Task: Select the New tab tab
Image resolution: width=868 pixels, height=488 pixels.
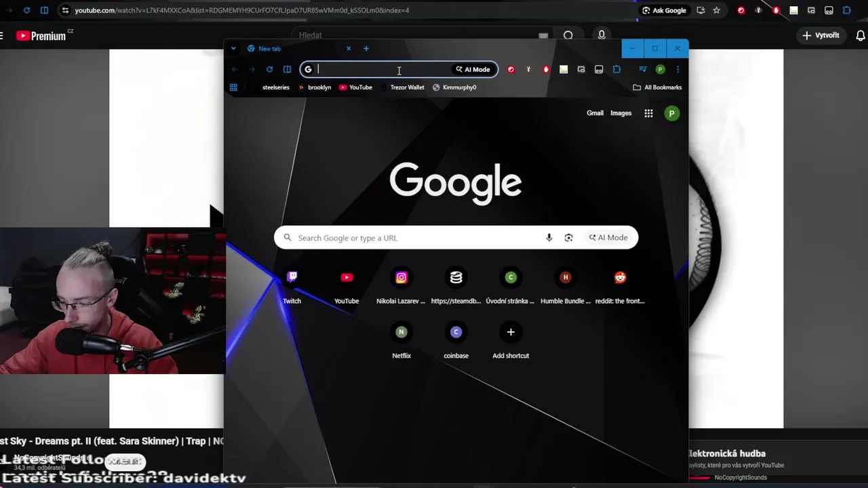Action: pyautogui.click(x=298, y=48)
